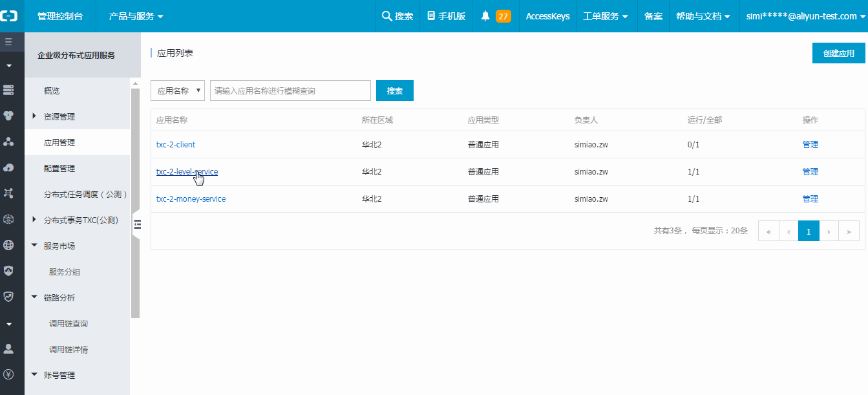
Task: Open the 产品与服务 dropdown menu
Action: (136, 16)
